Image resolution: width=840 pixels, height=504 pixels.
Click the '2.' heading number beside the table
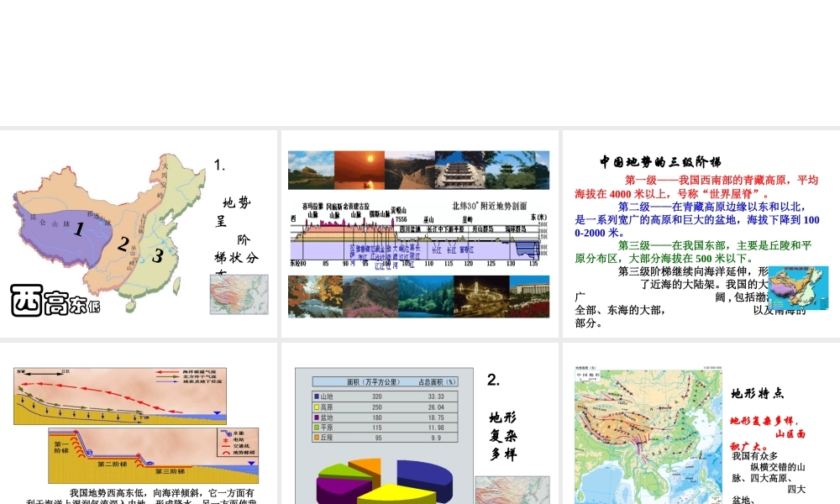point(493,380)
